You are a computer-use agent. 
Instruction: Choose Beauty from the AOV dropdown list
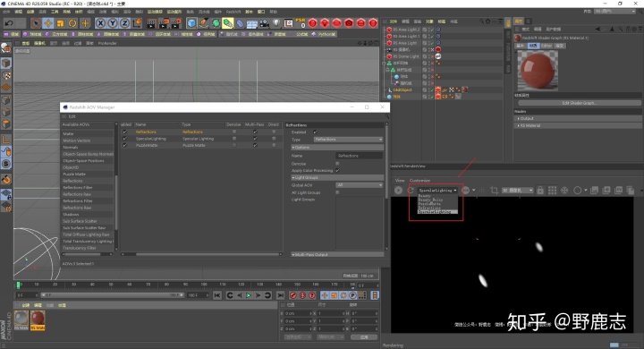coord(424,196)
